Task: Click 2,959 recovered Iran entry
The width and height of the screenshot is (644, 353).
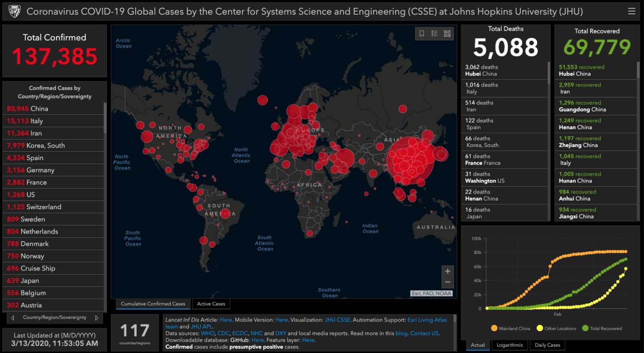Action: pyautogui.click(x=596, y=88)
